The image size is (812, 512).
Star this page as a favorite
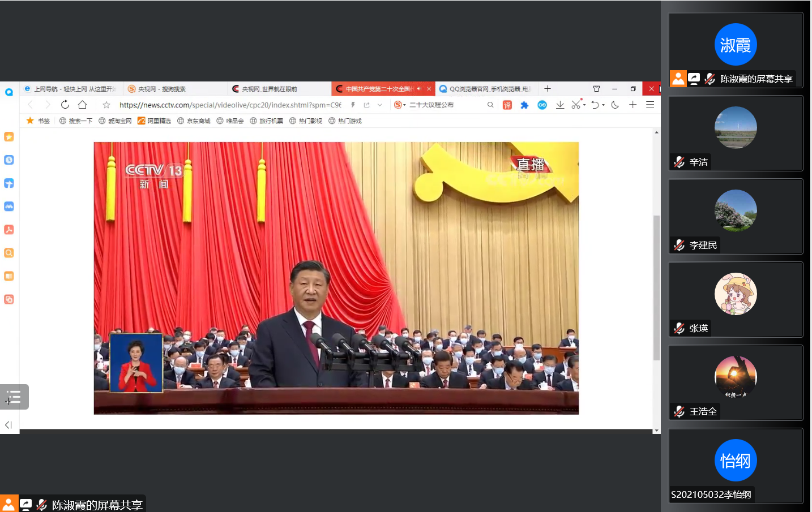[x=106, y=105]
